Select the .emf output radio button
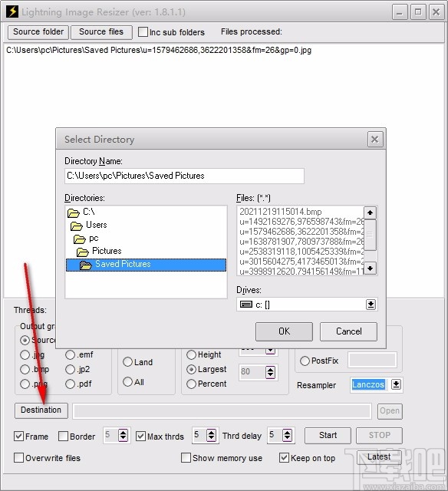Image resolution: width=448 pixels, height=491 pixels. (x=70, y=354)
